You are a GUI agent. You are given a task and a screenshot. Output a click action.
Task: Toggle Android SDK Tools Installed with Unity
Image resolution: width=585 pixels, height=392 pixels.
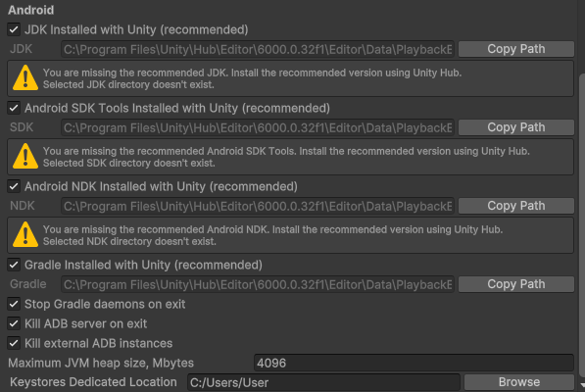point(14,108)
